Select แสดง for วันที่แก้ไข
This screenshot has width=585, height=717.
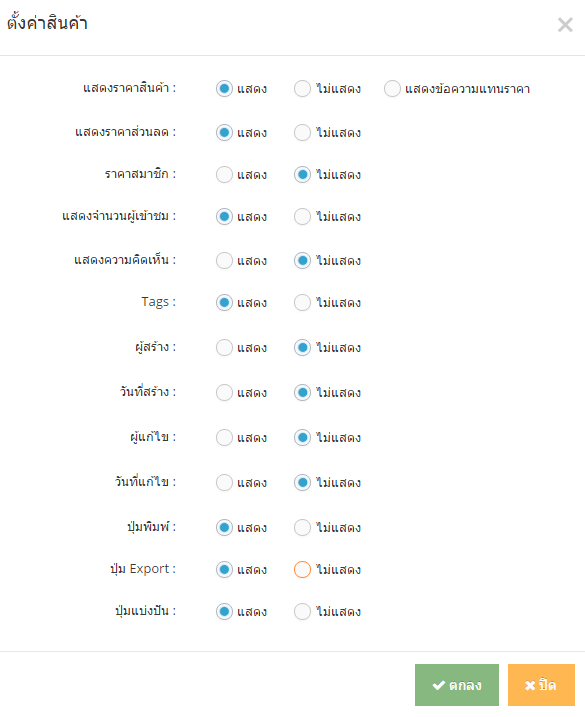224,482
